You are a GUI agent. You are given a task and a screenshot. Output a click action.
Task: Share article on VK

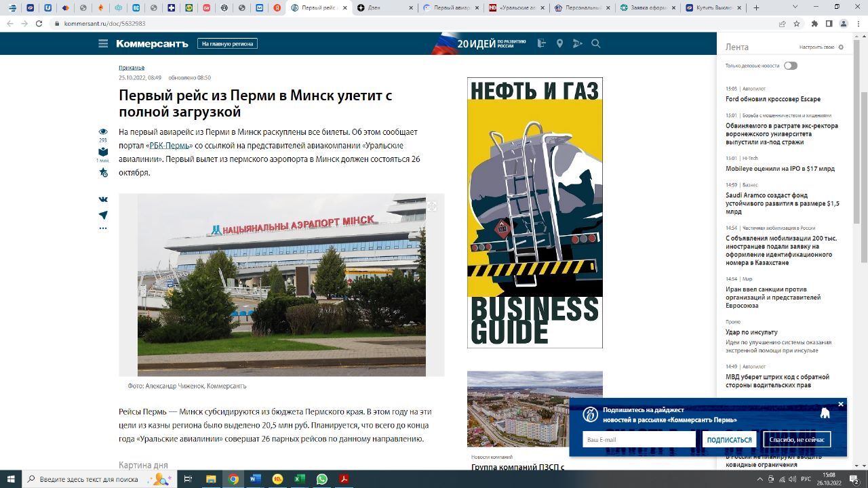pyautogui.click(x=103, y=199)
